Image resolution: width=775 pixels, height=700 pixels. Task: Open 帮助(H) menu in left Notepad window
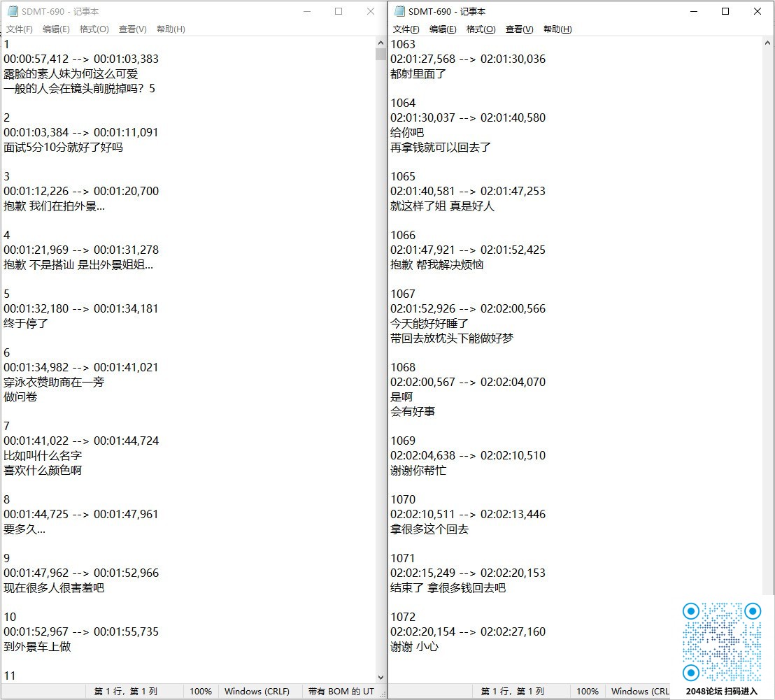[171, 29]
